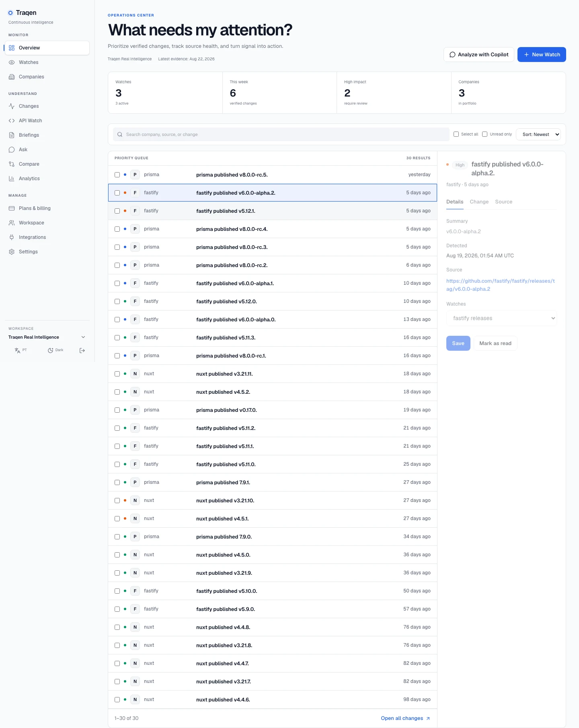This screenshot has width=579, height=728.
Task: Click the Settings gear icon
Action: pyautogui.click(x=12, y=252)
